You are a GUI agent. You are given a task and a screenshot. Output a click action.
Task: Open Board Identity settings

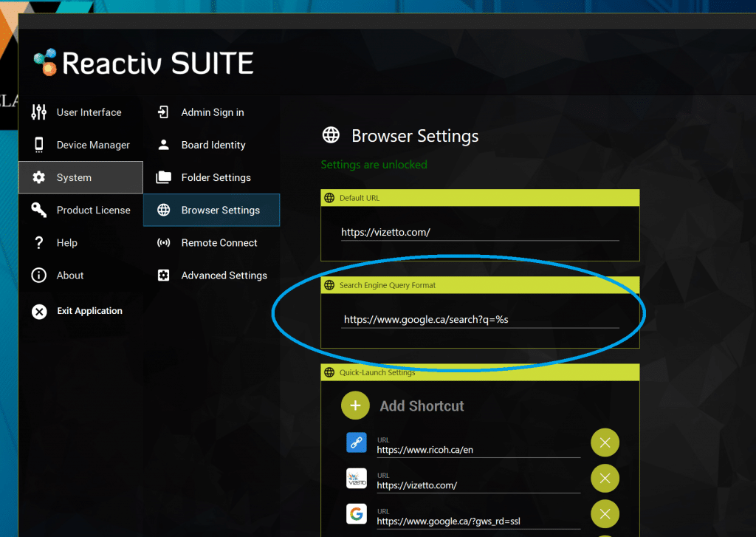point(211,145)
